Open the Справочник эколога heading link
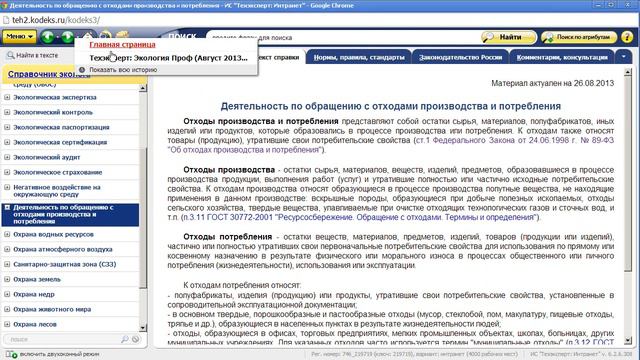This screenshot has height=360, width=640. tap(49, 74)
